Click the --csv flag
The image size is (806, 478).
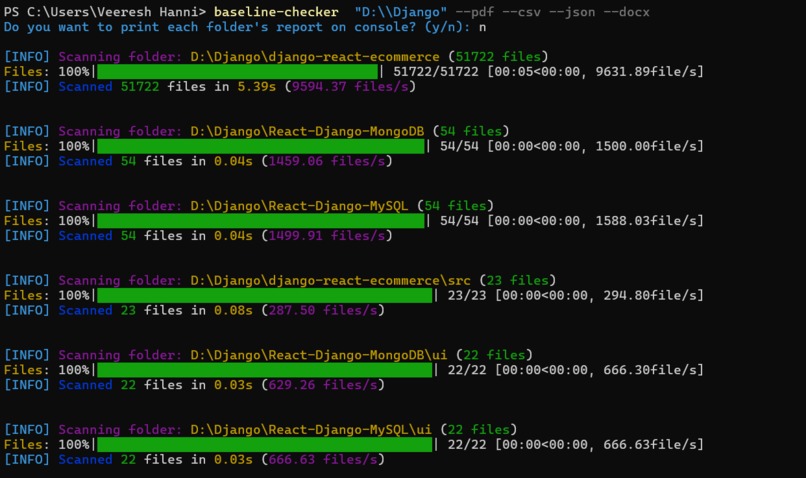tap(521, 12)
